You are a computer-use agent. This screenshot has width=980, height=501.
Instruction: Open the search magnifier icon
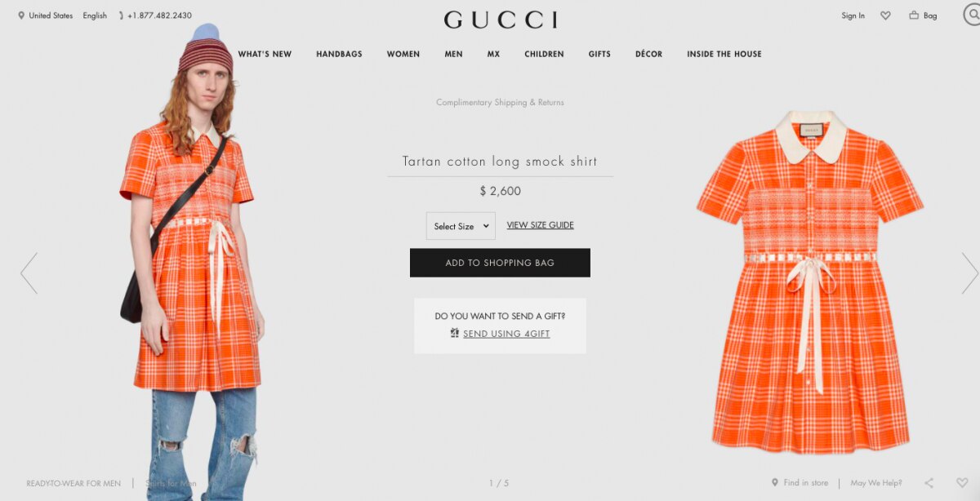pyautogui.click(x=972, y=15)
